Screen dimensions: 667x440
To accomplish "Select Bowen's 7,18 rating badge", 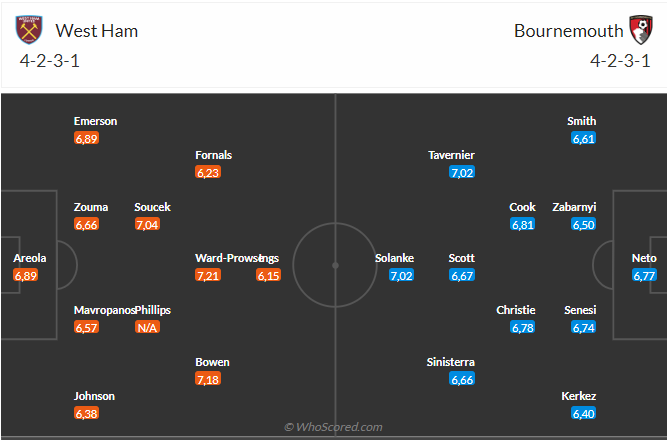I will click(x=208, y=379).
